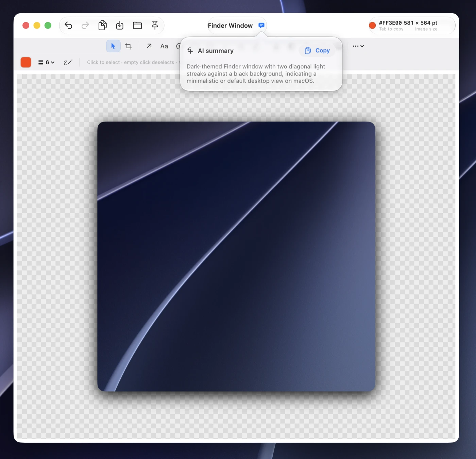Screen dimensions: 476x459
Task: Copy the AI summary text
Action: coord(317,51)
